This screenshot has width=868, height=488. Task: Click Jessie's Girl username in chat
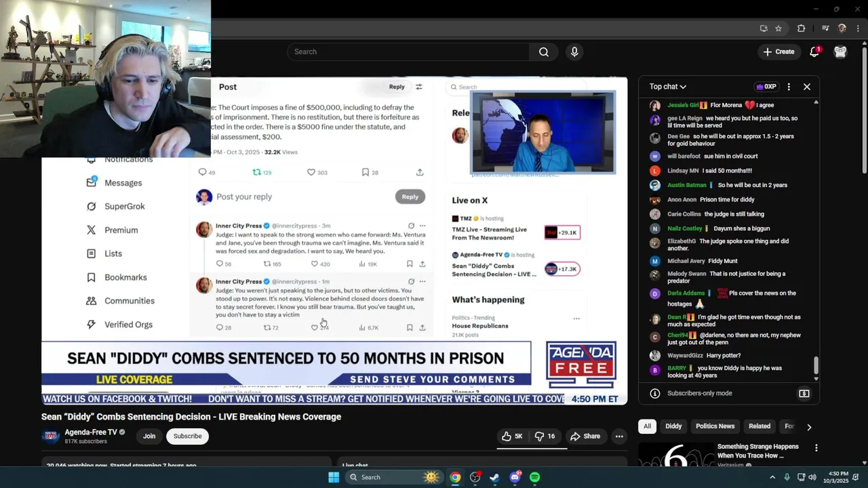[x=683, y=105]
